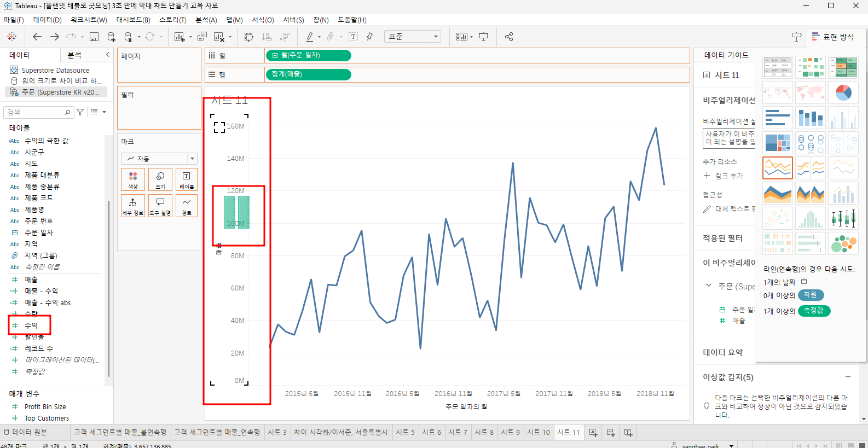Sort ascending from the toolbar
This screenshot has width=868, height=448.
pos(267,37)
